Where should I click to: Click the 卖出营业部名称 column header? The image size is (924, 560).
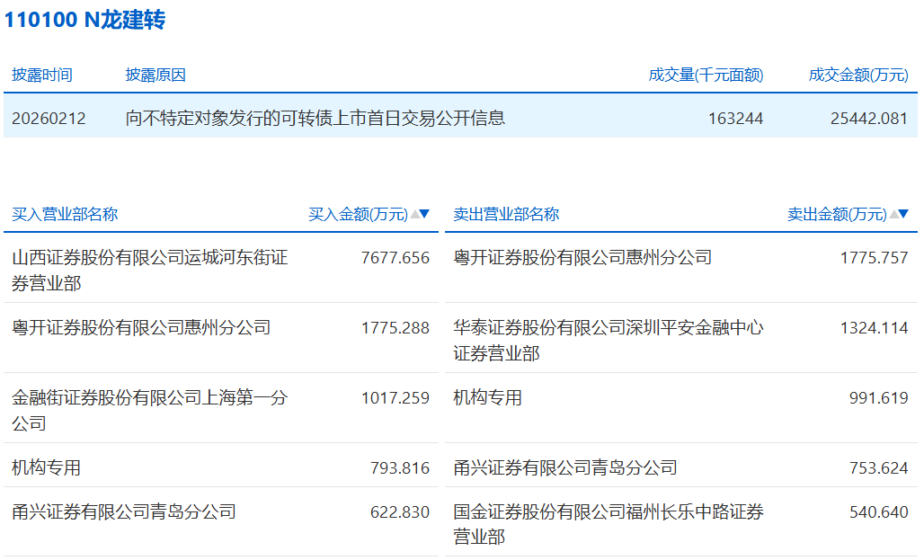(506, 215)
